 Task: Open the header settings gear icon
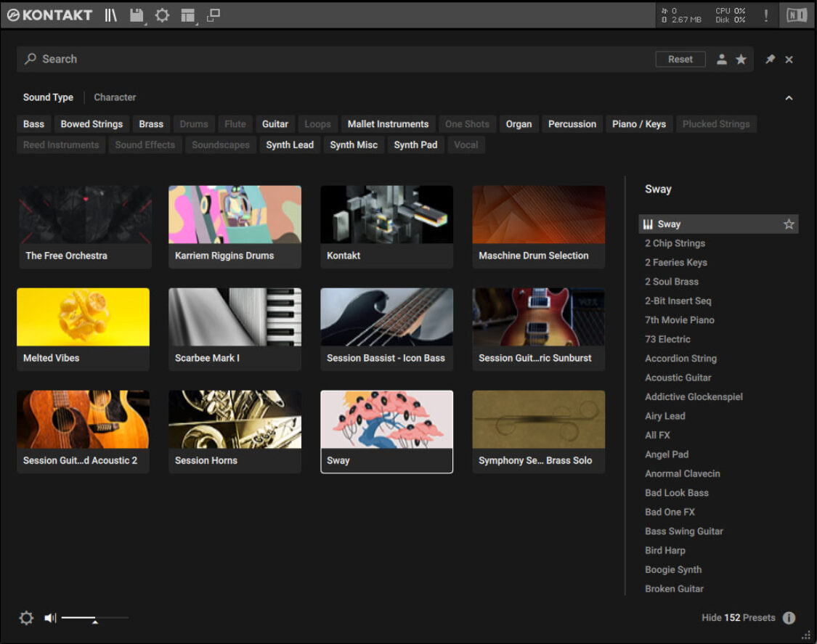[162, 15]
